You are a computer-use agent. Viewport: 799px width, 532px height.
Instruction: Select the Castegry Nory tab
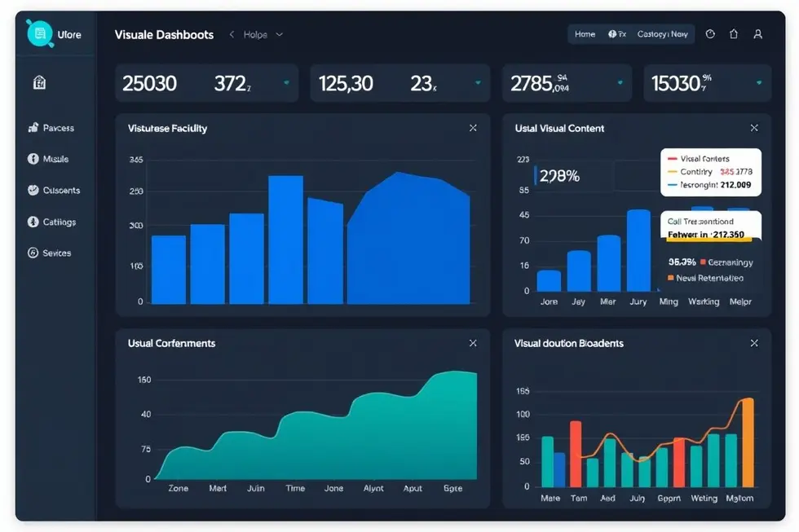pos(662,34)
